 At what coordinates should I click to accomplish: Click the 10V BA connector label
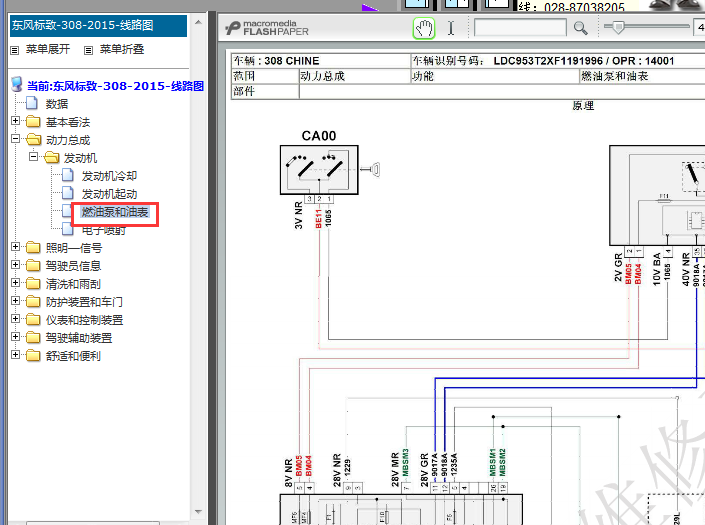click(656, 269)
